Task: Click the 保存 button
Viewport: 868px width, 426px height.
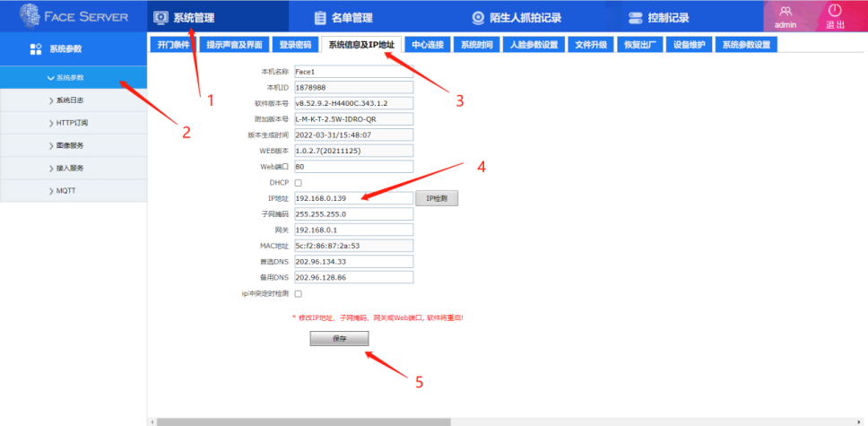Action: [x=339, y=339]
